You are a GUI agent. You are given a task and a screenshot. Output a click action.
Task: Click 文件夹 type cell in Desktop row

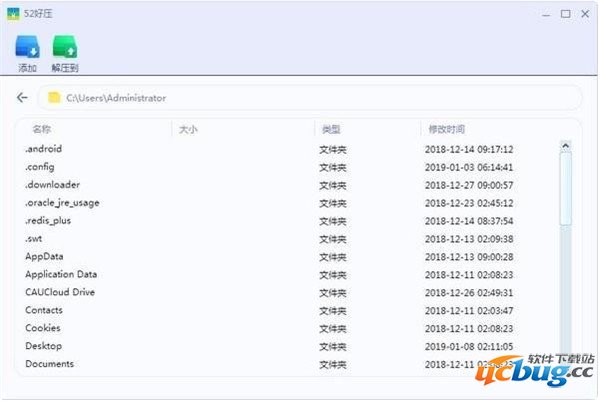[333, 347]
